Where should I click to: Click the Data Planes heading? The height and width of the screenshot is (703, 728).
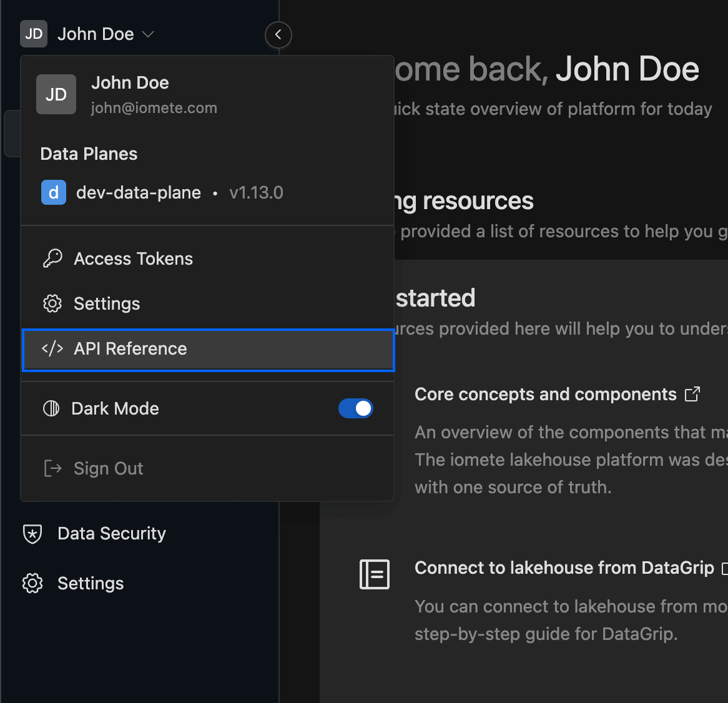point(89,154)
